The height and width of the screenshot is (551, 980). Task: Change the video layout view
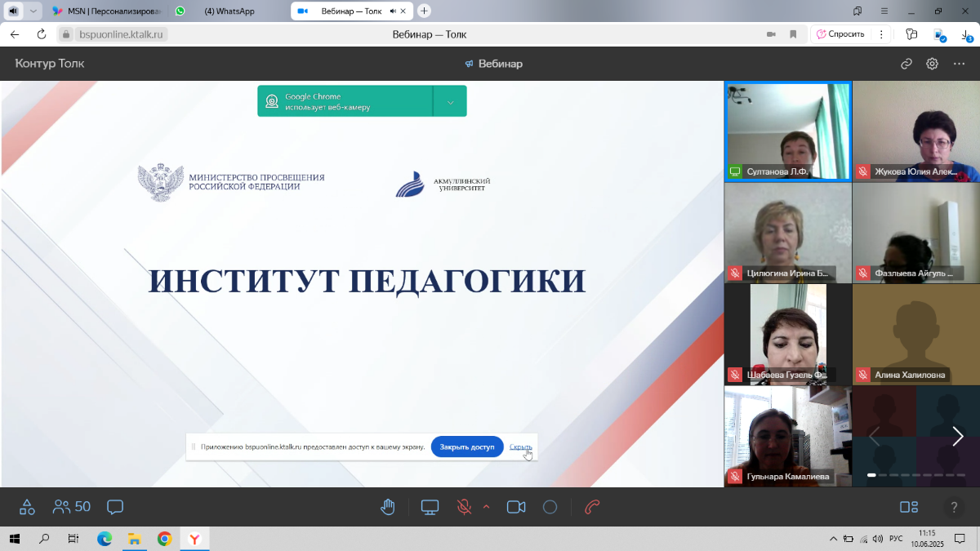click(x=909, y=507)
